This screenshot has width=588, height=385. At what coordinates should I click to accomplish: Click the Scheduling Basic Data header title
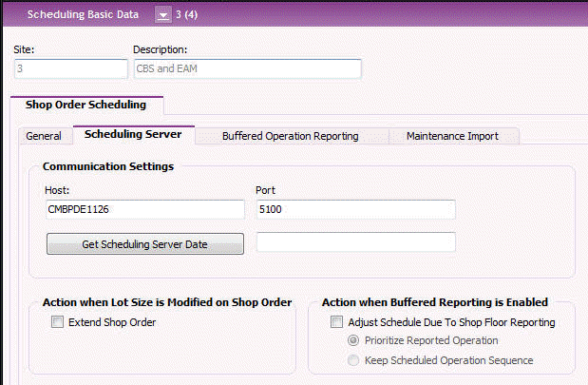pyautogui.click(x=82, y=14)
